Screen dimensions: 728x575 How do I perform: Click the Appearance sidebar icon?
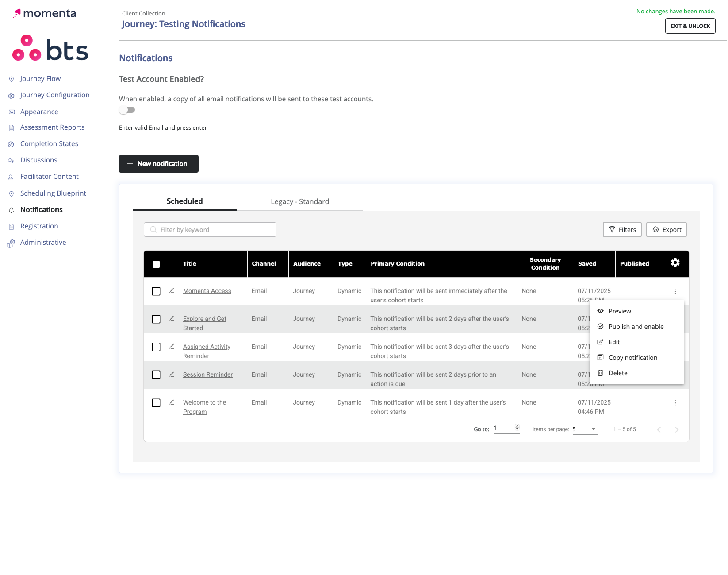click(11, 112)
